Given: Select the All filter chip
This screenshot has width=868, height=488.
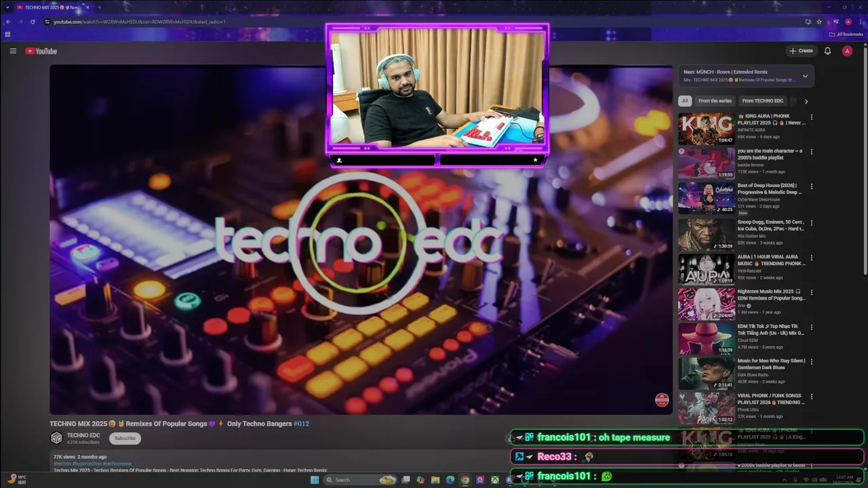Looking at the screenshot, I should [685, 101].
